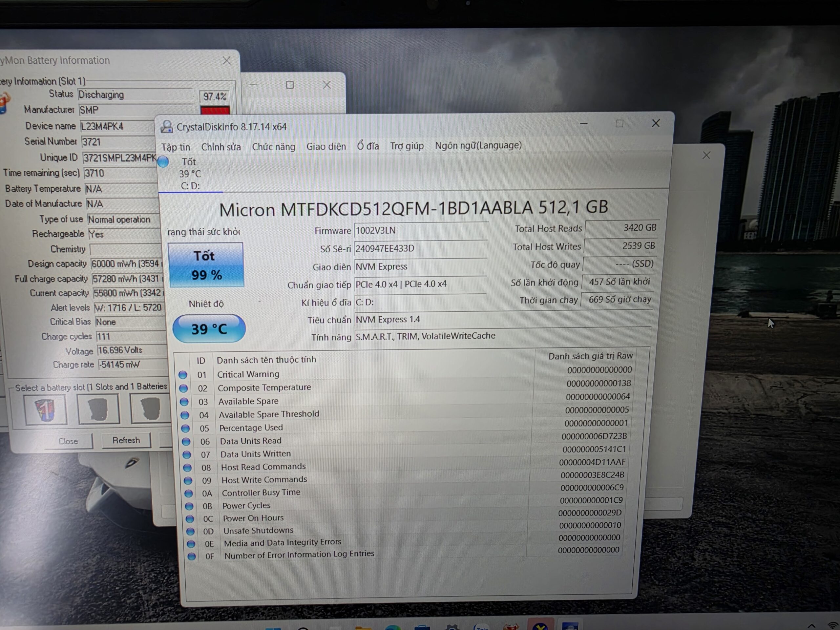840x630 pixels.
Task: Click the Kí hiệu ổ đĩa field
Action: (420, 302)
